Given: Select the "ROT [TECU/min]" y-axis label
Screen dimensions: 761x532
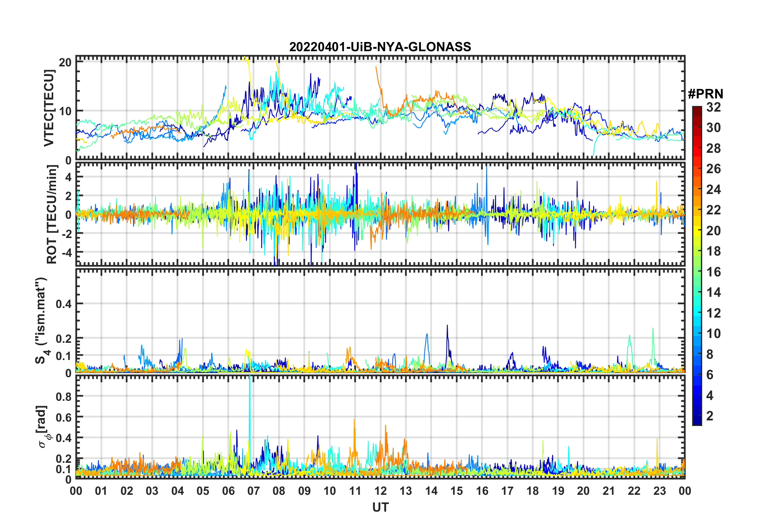Looking at the screenshot, I should (x=52, y=214).
